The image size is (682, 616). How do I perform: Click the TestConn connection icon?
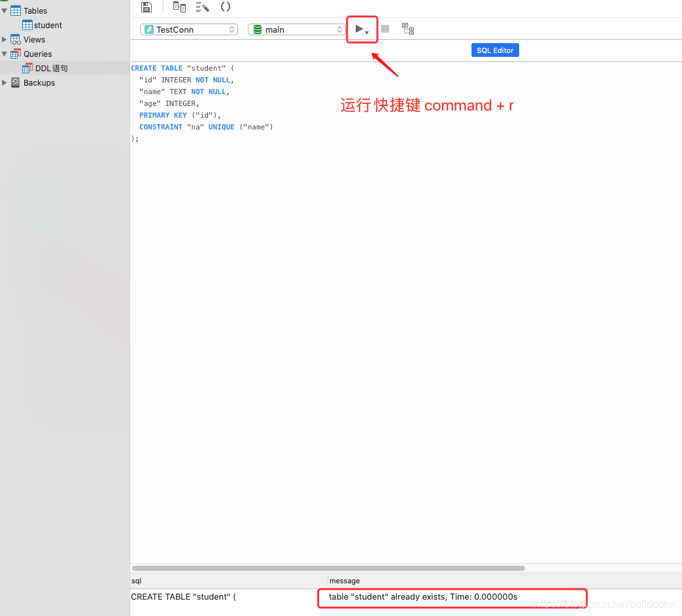click(149, 29)
